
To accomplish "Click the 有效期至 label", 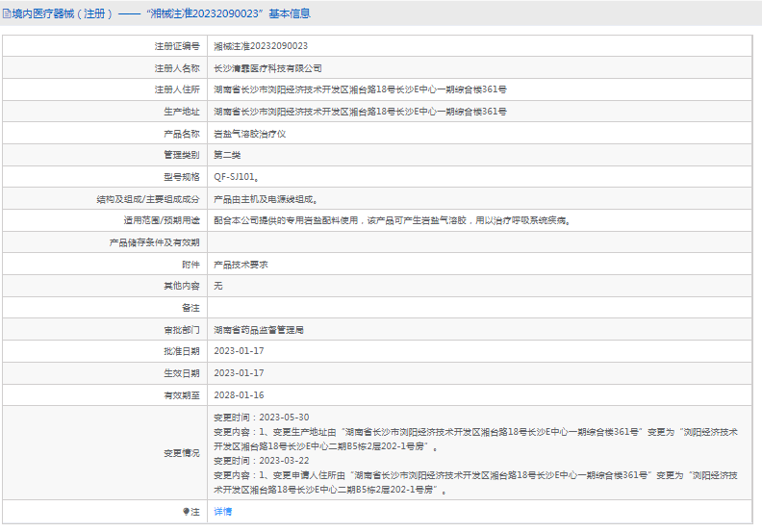I will click(181, 395).
